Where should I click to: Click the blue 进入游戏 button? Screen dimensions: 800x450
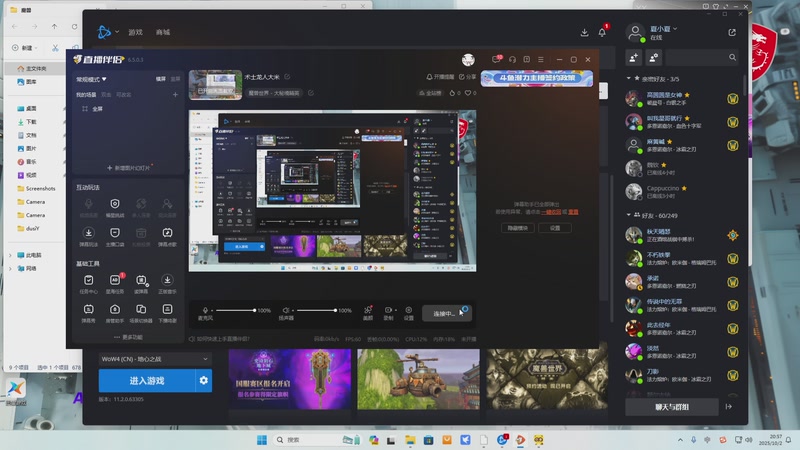click(147, 381)
